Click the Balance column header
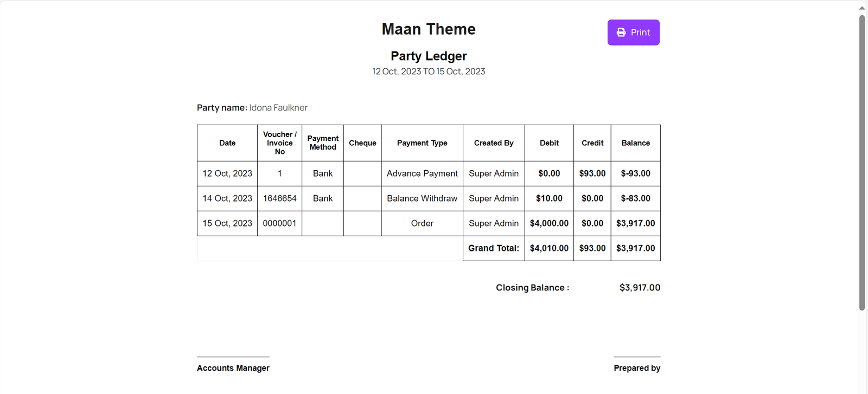The width and height of the screenshot is (868, 394). pyautogui.click(x=635, y=143)
